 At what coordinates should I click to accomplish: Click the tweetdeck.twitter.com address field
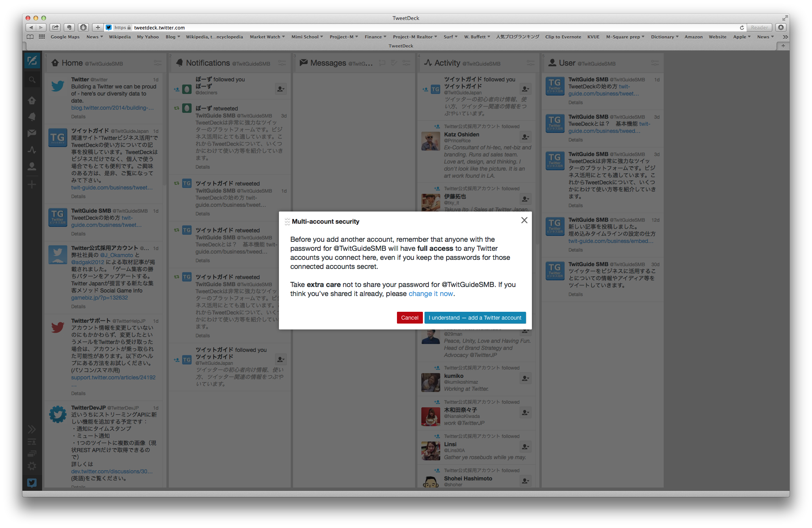tap(425, 28)
